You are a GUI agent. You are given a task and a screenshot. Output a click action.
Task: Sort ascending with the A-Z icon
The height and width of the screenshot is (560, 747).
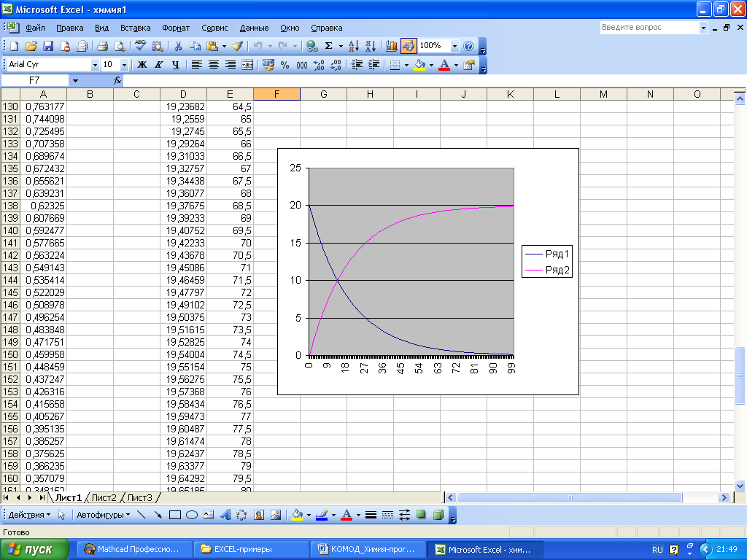[x=354, y=46]
